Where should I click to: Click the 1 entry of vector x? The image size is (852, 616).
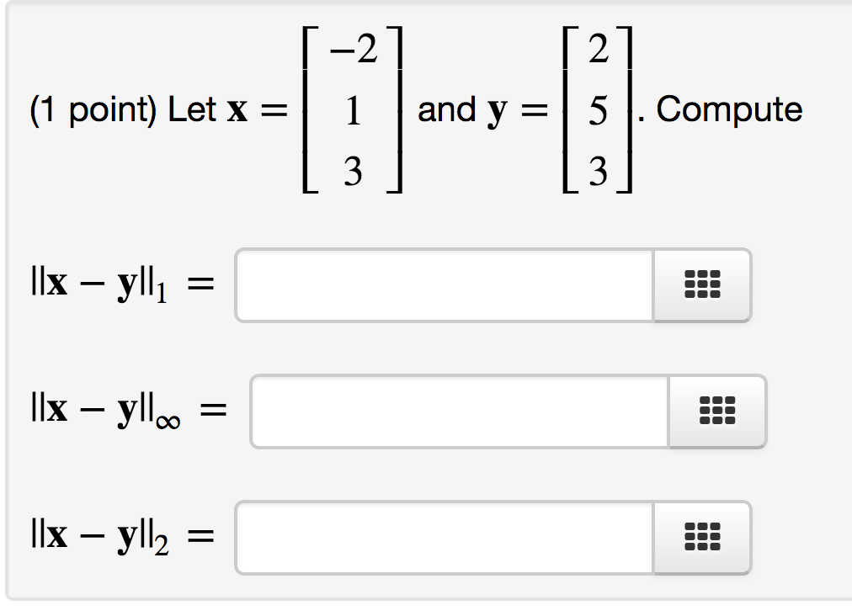pos(354,110)
